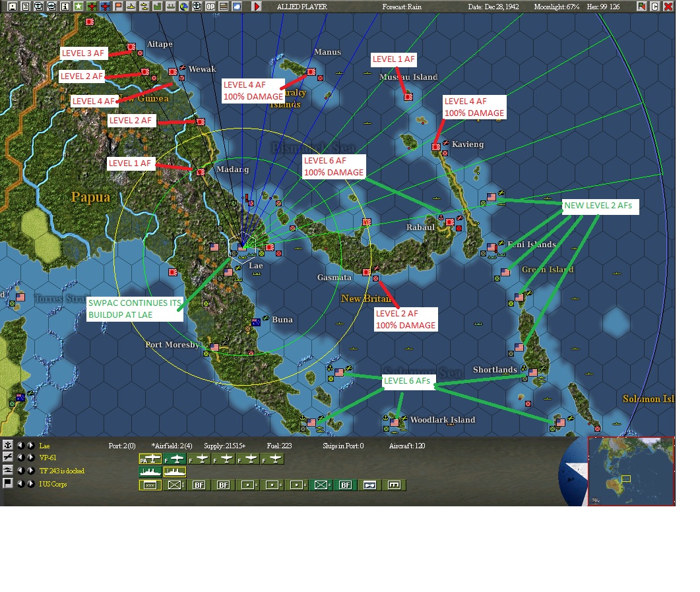Click the 'Fuel: 223' text
Screen dimensions: 700x592
279,446
